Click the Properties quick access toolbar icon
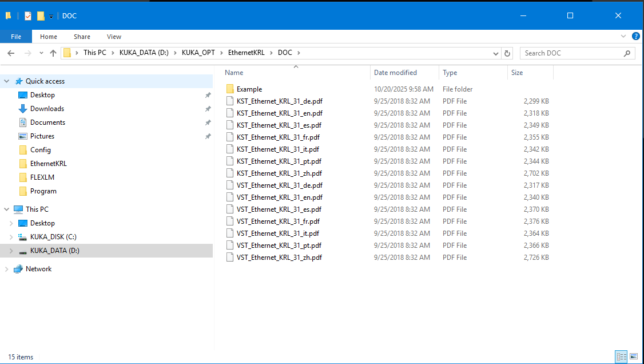 pos(28,15)
